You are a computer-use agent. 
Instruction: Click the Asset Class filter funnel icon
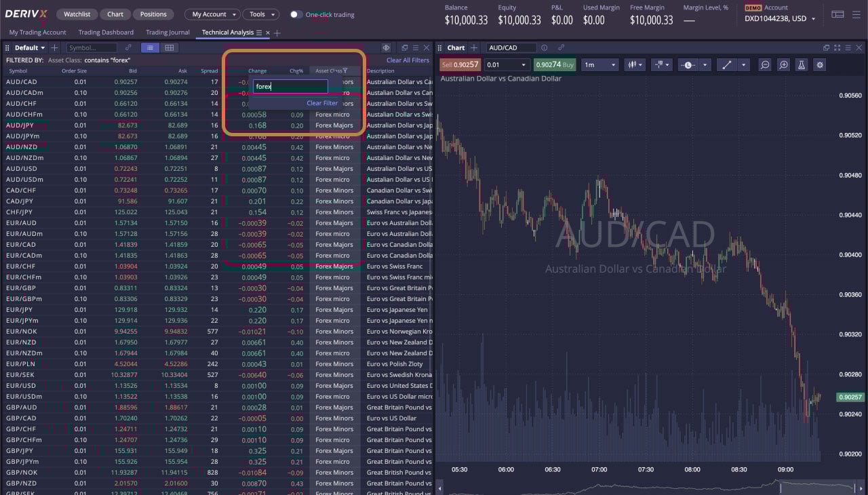345,71
